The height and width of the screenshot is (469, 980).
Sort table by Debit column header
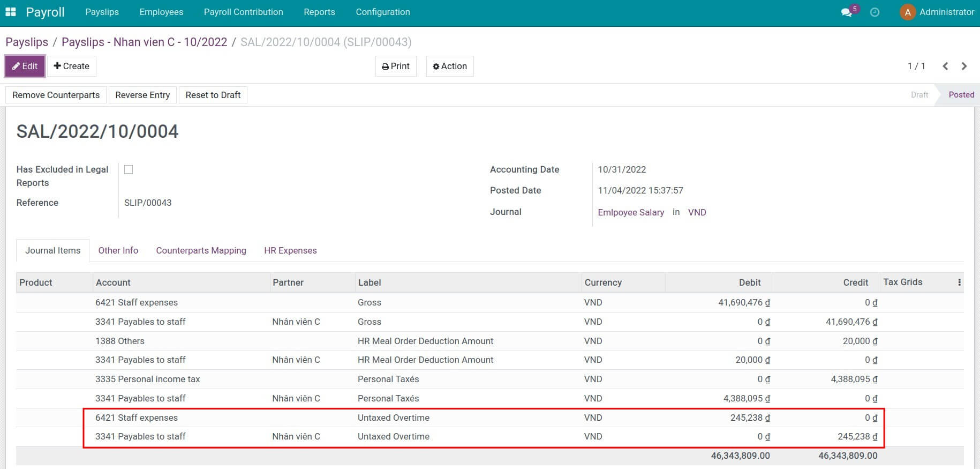pyautogui.click(x=749, y=282)
